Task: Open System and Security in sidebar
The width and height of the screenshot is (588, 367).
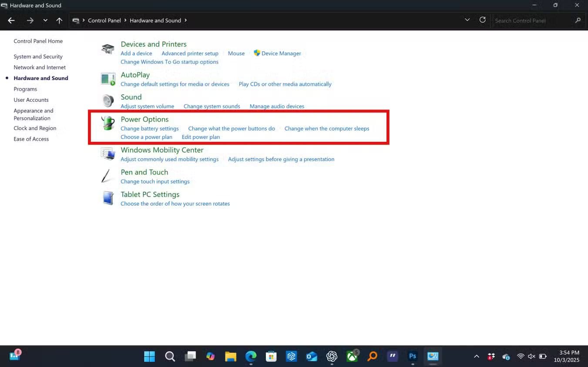Action: pyautogui.click(x=38, y=57)
